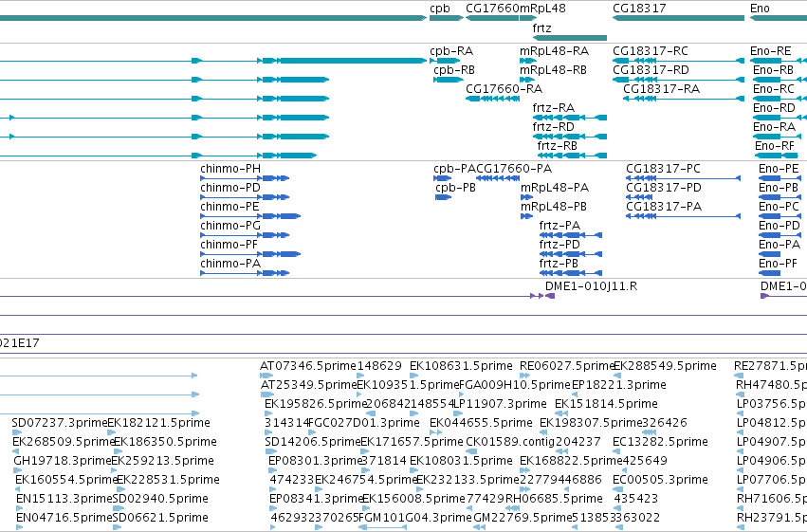Click the CG18317 gene label

coord(639,9)
